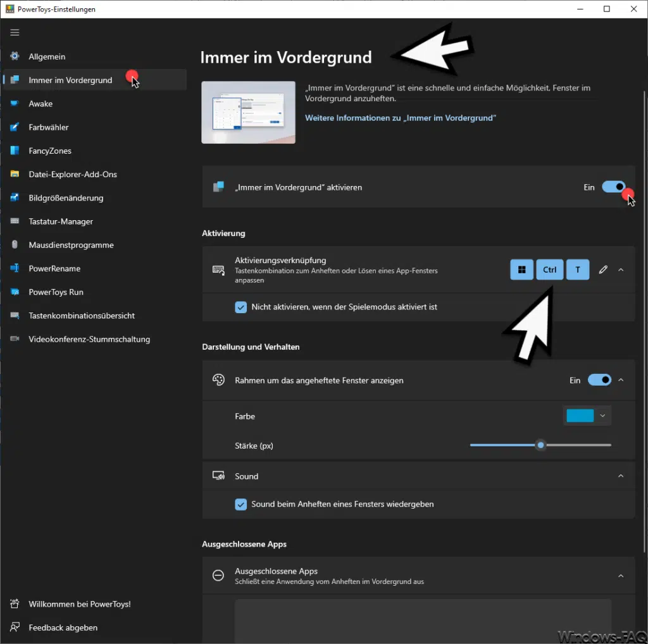Open FancyZones from the sidebar

pyautogui.click(x=14, y=151)
